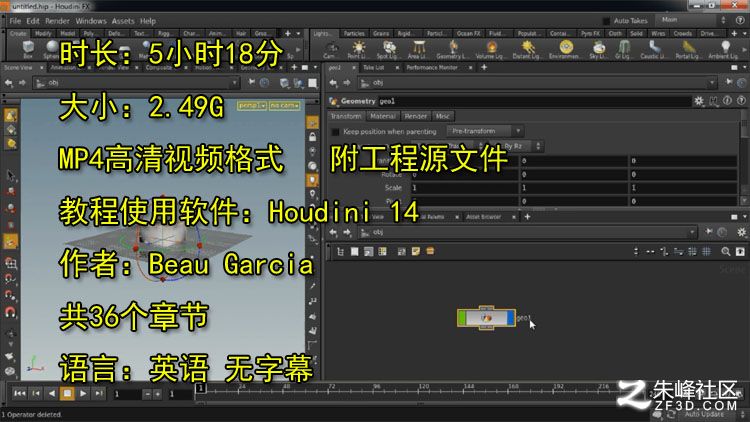Add a Volume Light from the shelf
Image resolution: width=750 pixels, height=422 pixels.
click(490, 49)
